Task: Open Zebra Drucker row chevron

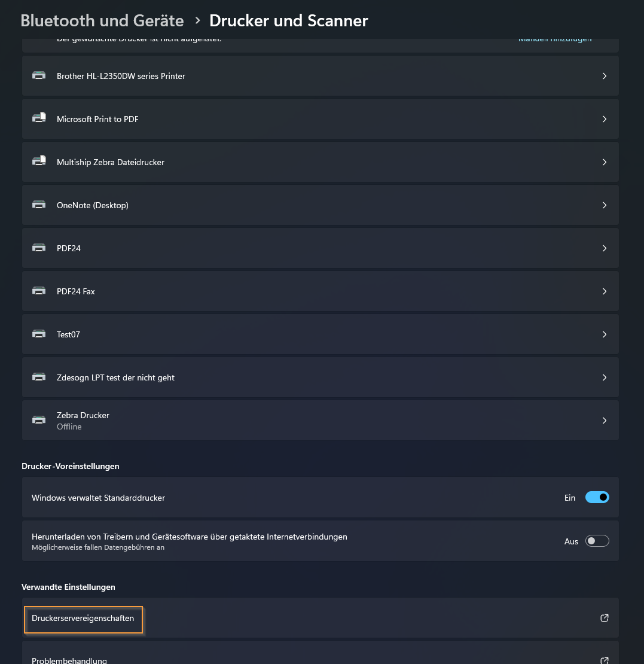Action: click(x=604, y=421)
